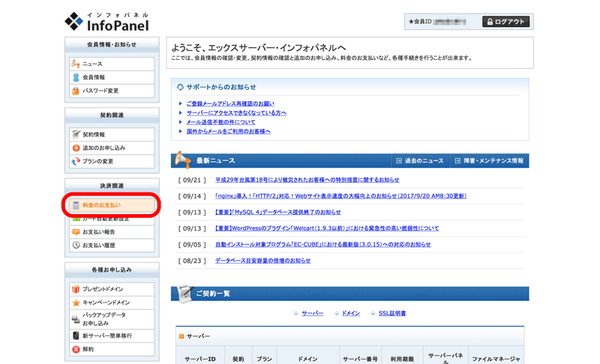Open the ご登録メールアドレス再確認のお願い link
The image size is (600, 364).
pyautogui.click(x=230, y=103)
